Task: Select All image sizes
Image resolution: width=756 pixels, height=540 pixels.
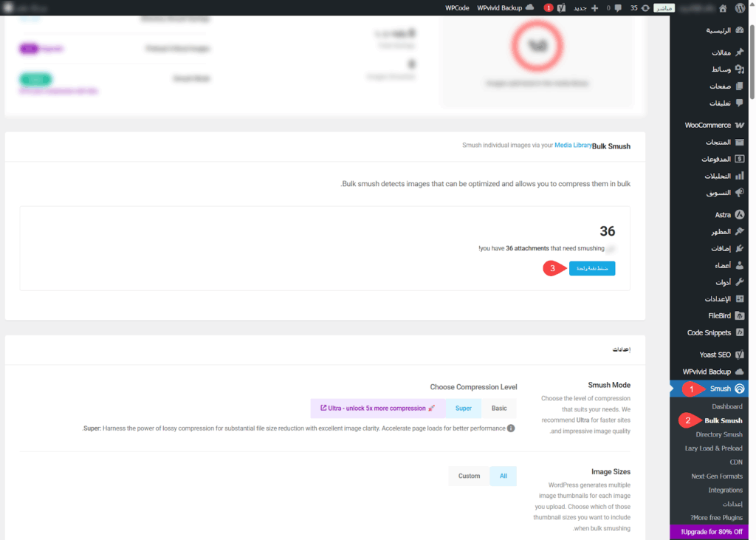Action: (x=503, y=476)
